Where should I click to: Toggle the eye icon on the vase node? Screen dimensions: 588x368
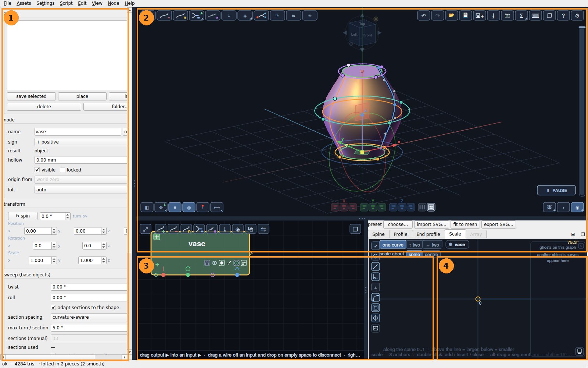point(214,263)
